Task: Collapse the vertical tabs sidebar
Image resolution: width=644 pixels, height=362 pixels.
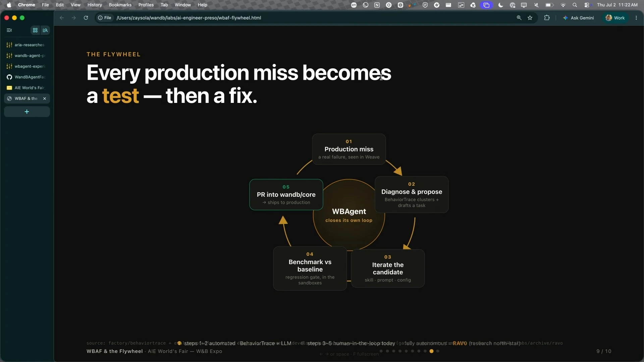Action: (9, 30)
